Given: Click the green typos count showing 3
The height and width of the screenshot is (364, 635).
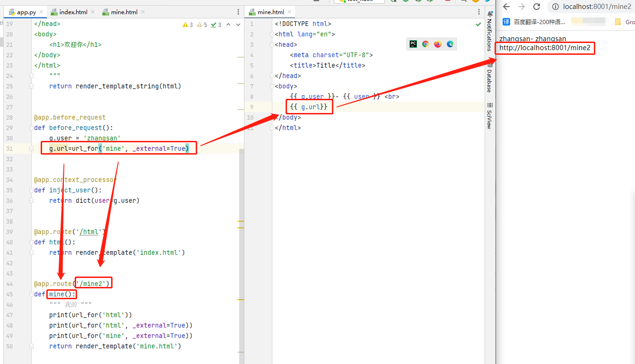Looking at the screenshot, I should click(x=216, y=25).
